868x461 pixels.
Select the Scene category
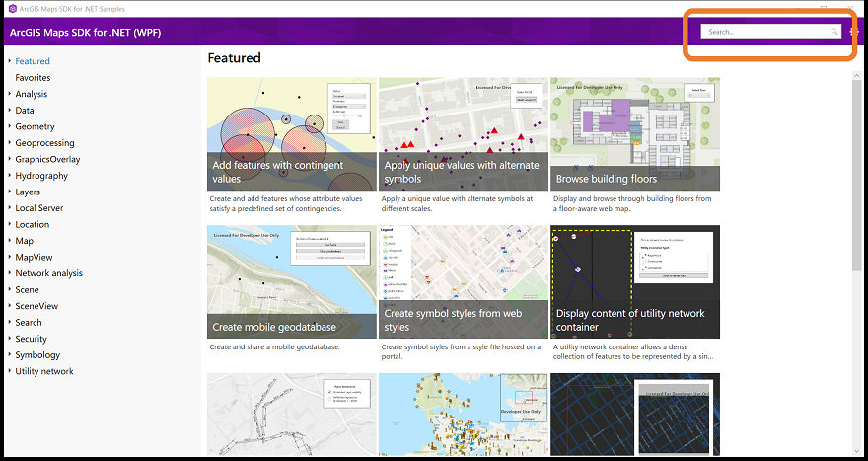pyautogui.click(x=27, y=290)
